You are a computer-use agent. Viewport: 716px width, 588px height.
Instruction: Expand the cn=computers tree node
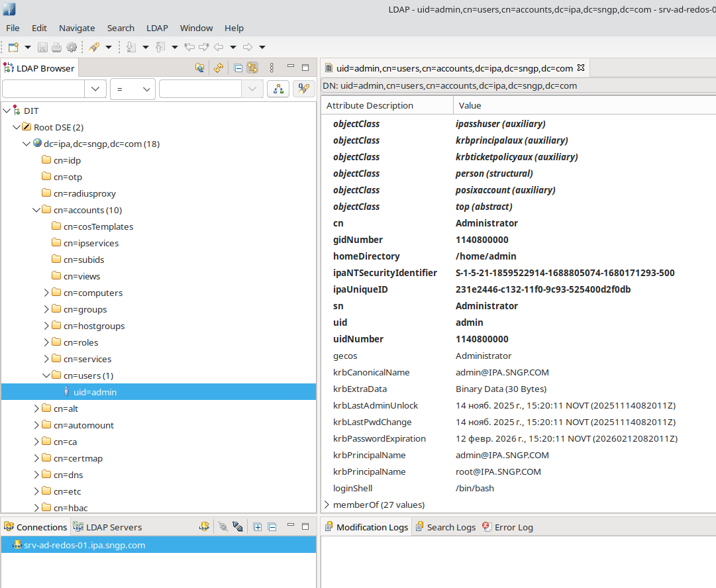pyautogui.click(x=46, y=293)
